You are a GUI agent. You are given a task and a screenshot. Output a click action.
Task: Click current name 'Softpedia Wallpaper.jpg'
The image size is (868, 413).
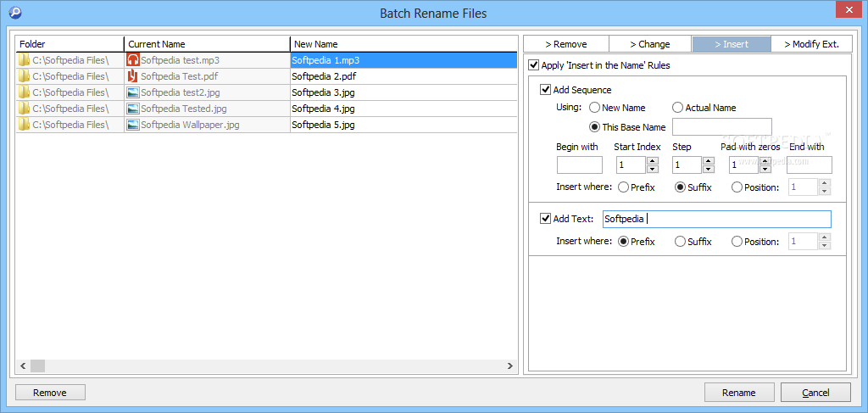click(x=191, y=126)
